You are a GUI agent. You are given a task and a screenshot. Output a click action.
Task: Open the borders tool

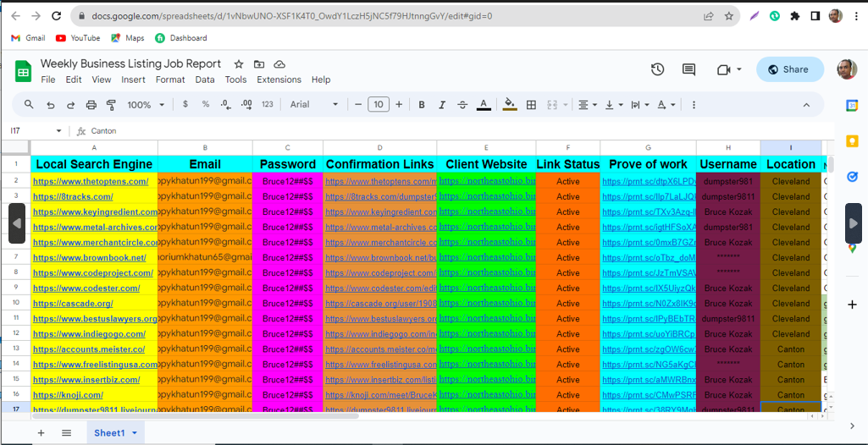pyautogui.click(x=531, y=104)
